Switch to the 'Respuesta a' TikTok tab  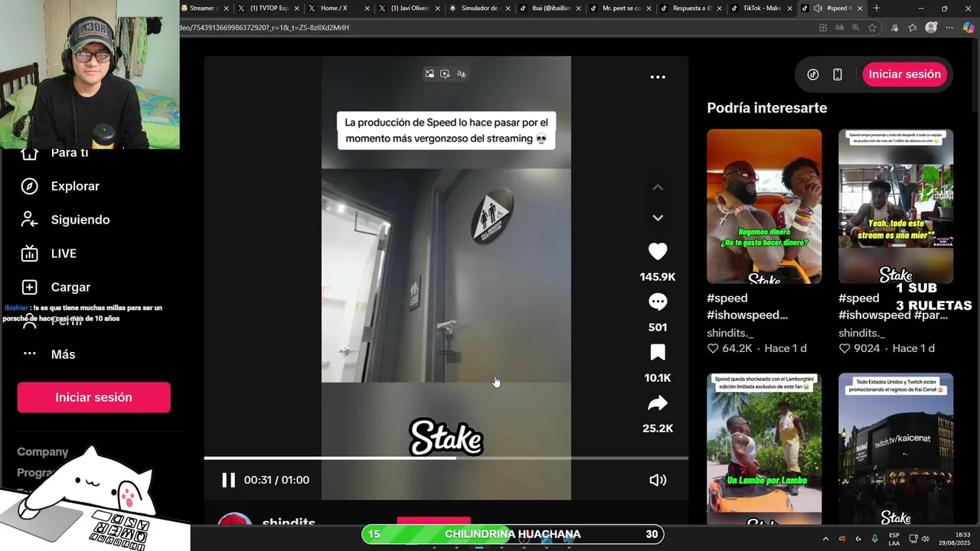point(691,8)
